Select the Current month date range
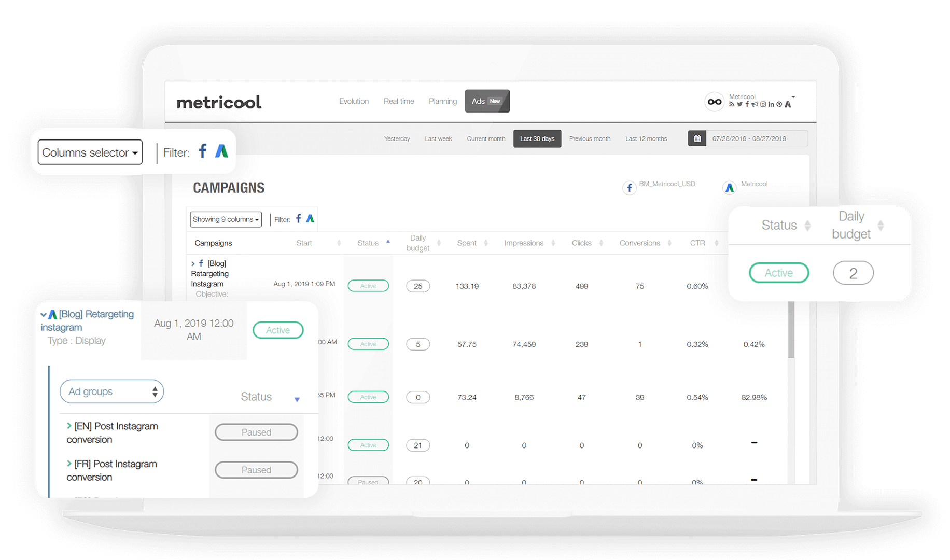The width and height of the screenshot is (950, 560). coord(486,138)
